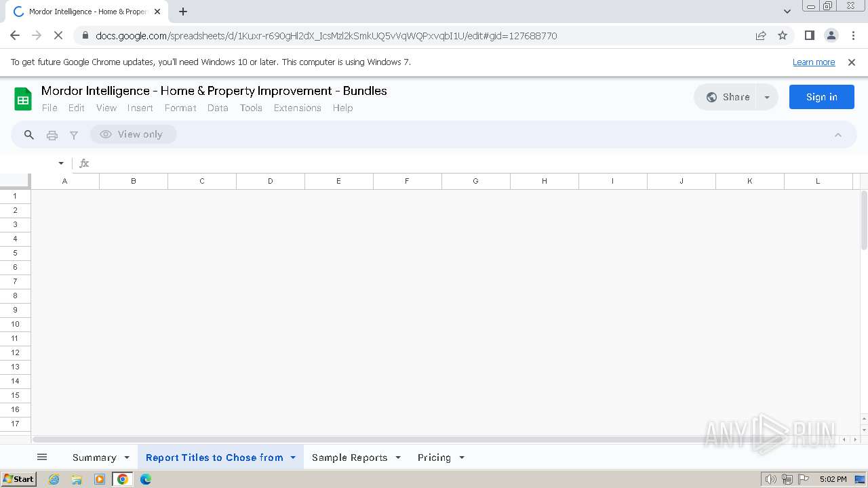Open the File menu
This screenshot has height=488, width=868.
coord(50,108)
